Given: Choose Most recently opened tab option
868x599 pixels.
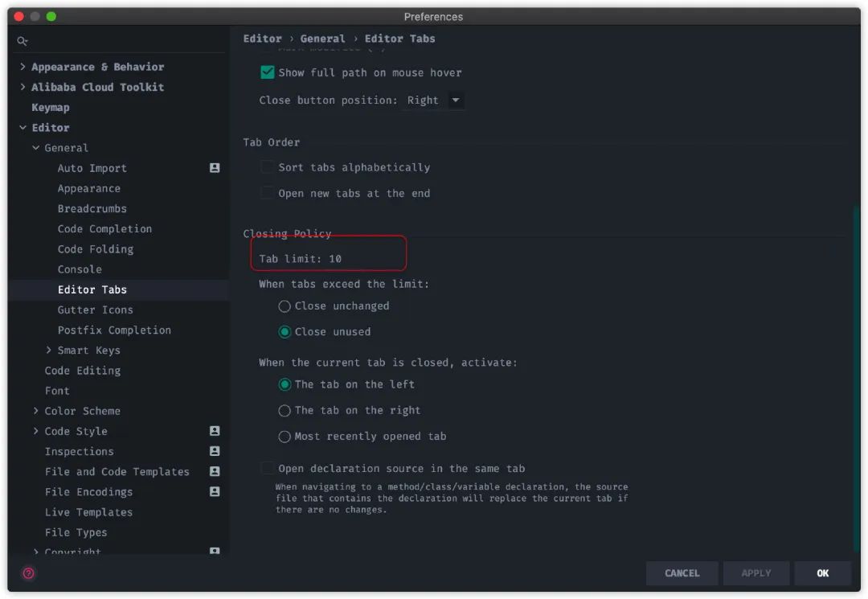Looking at the screenshot, I should [285, 437].
